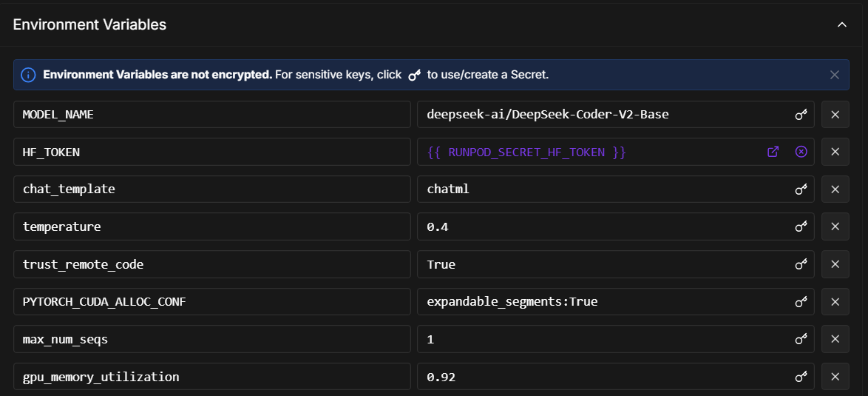Dismiss the unencrypted variables info banner
This screenshot has height=396, width=868.
click(x=835, y=75)
